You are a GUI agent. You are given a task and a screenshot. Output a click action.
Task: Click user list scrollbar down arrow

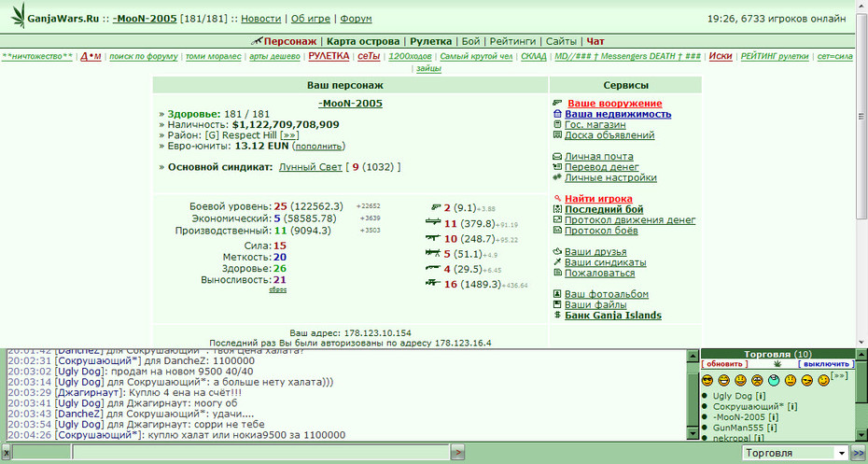click(861, 435)
